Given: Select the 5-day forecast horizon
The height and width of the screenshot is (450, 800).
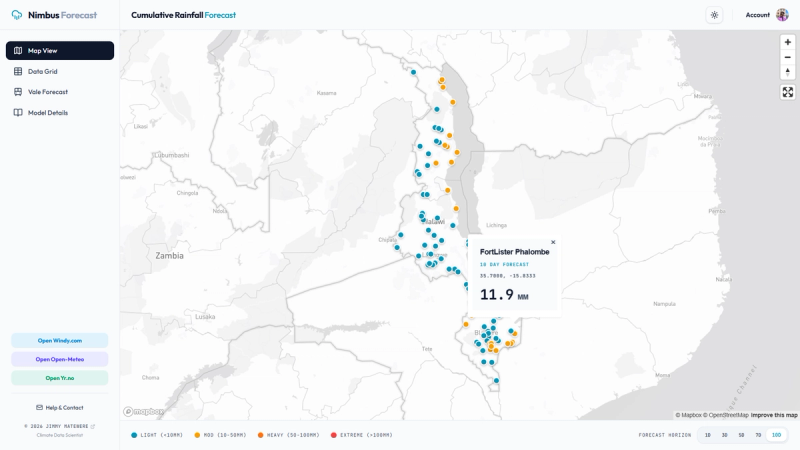Looking at the screenshot, I should coord(741,435).
